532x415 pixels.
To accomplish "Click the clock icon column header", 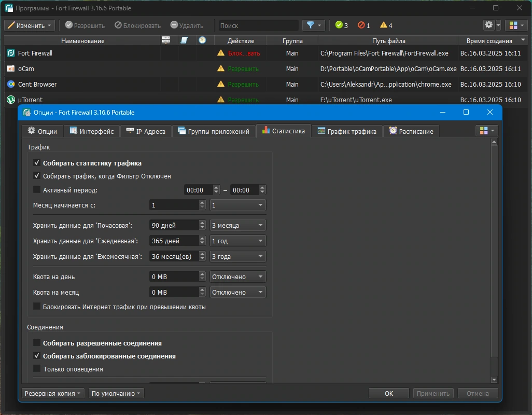I will pos(202,40).
